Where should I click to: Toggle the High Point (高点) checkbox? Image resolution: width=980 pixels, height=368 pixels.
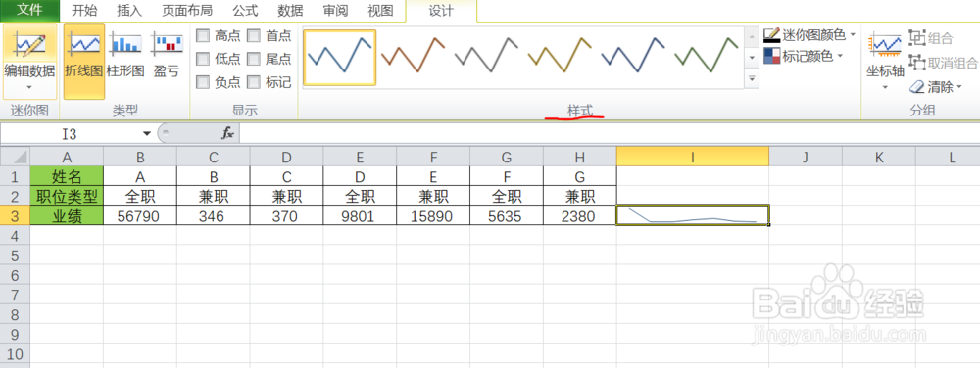click(203, 35)
